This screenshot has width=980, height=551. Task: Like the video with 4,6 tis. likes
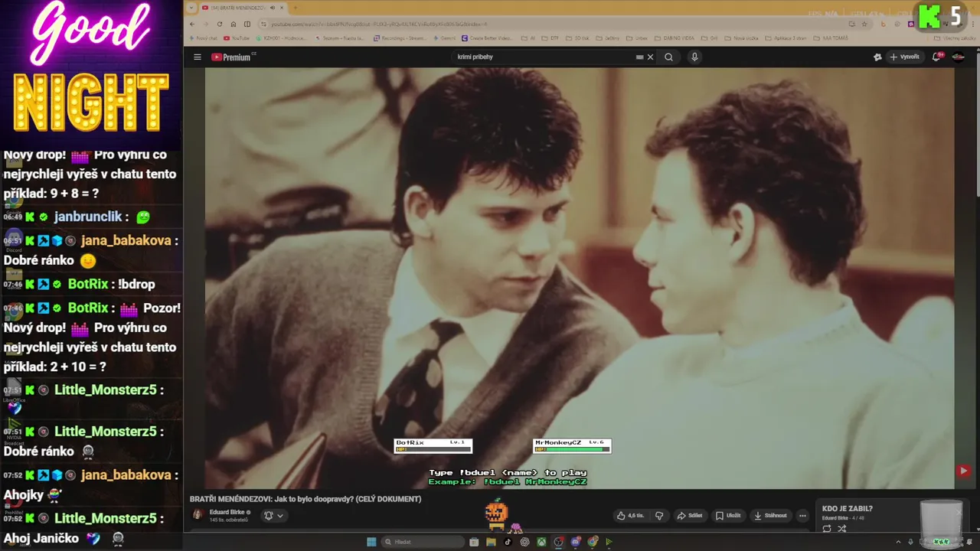click(630, 515)
